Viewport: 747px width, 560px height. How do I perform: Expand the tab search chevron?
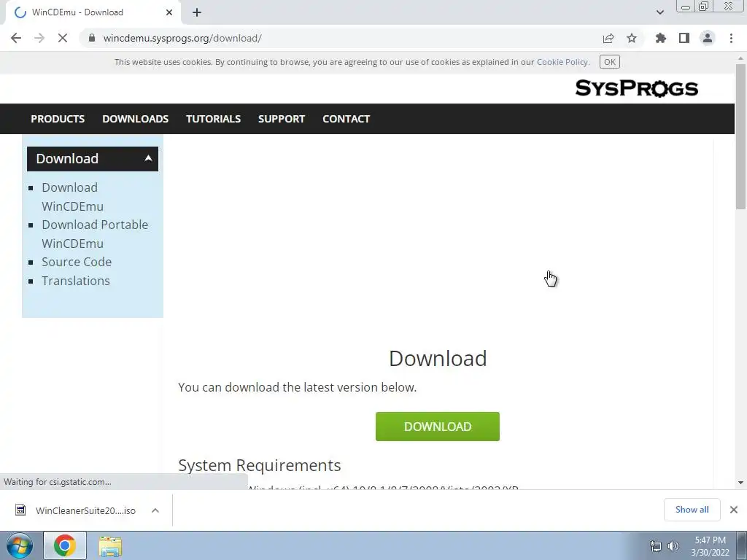659,12
